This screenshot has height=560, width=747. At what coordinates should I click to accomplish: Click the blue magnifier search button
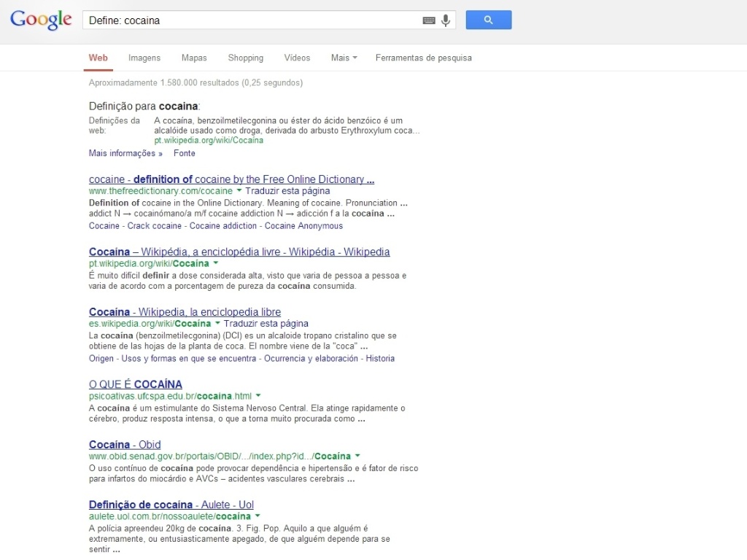[488, 20]
